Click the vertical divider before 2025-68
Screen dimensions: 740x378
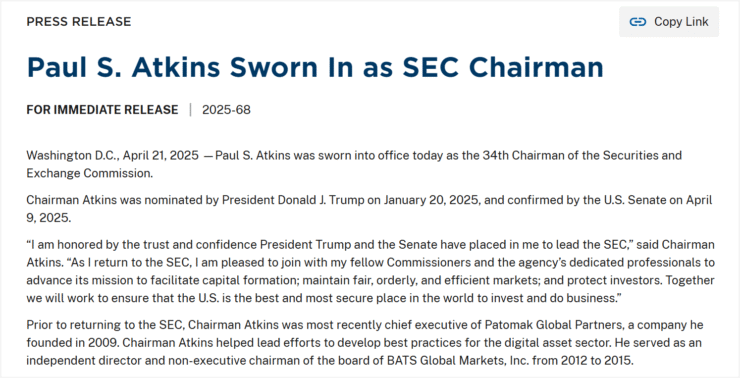pyautogui.click(x=191, y=109)
